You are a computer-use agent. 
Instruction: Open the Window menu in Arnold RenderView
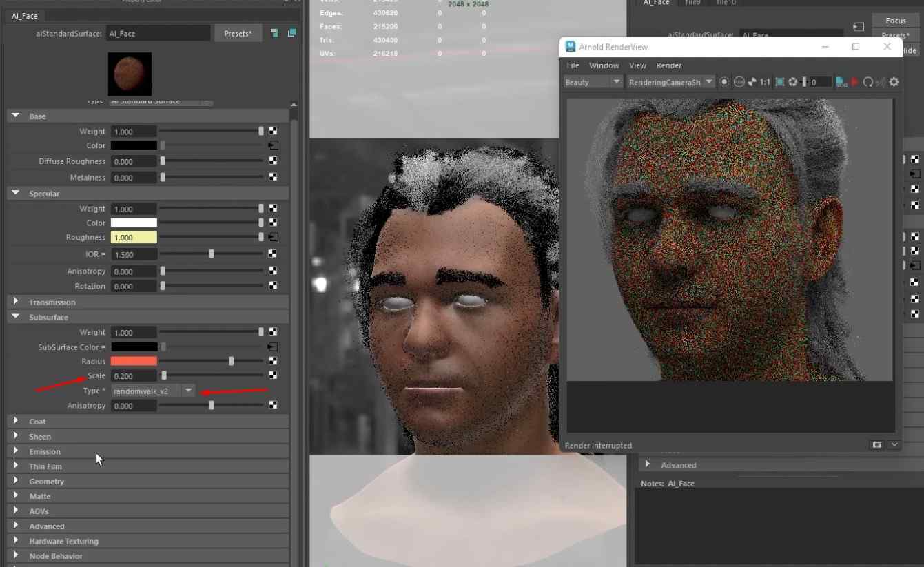point(604,65)
